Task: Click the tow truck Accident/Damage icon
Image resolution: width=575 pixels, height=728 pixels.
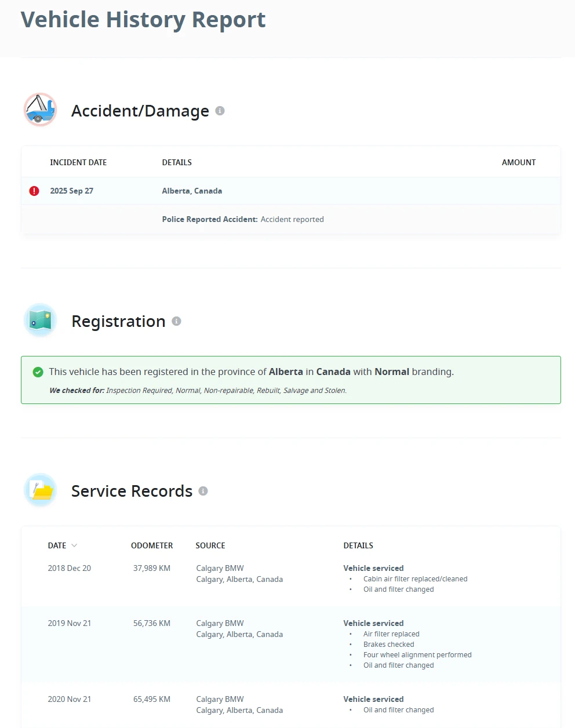Action: [x=40, y=110]
